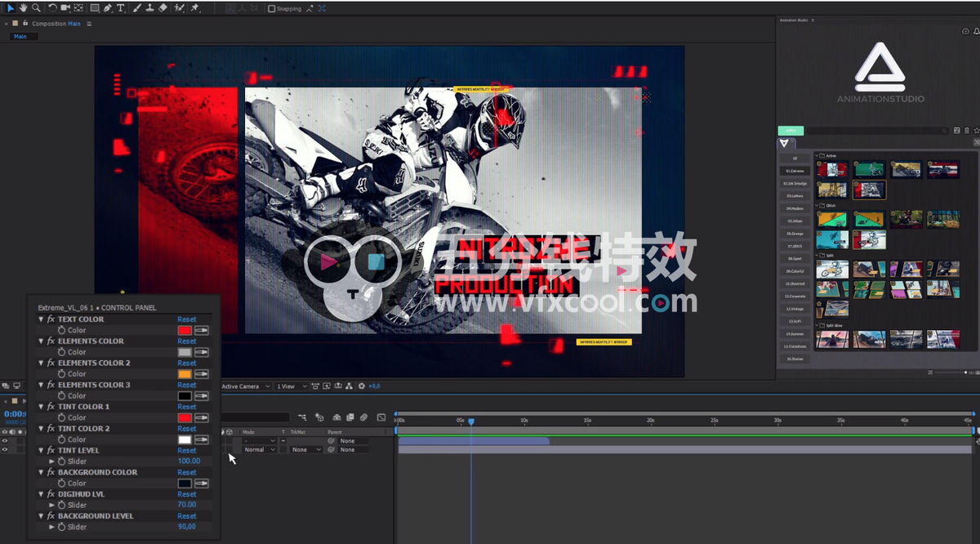Select the Pen tool
Screen dimensions: 980x544
click(x=109, y=8)
